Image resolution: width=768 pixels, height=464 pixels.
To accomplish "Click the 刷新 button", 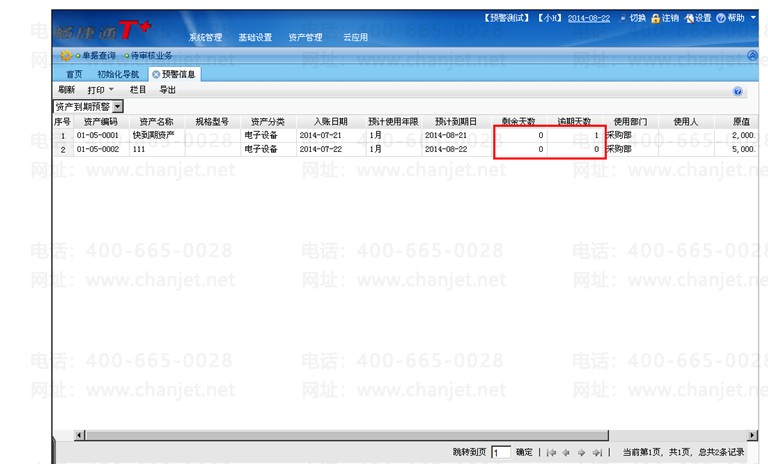I will click(66, 90).
